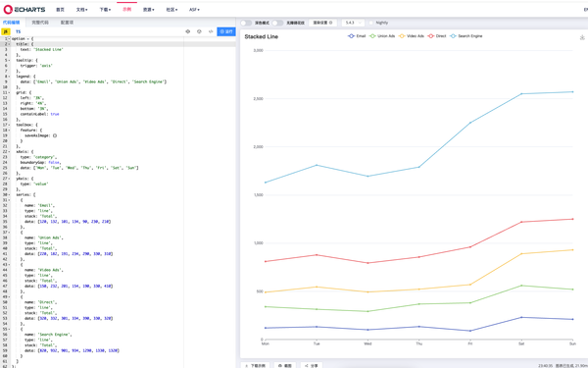Select 示例 in navigation bar

tap(126, 10)
